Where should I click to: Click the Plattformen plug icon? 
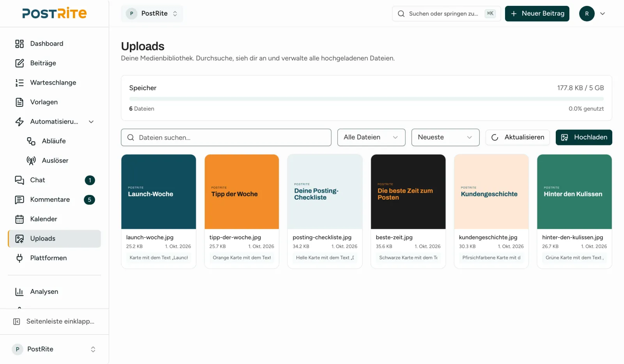point(19,258)
